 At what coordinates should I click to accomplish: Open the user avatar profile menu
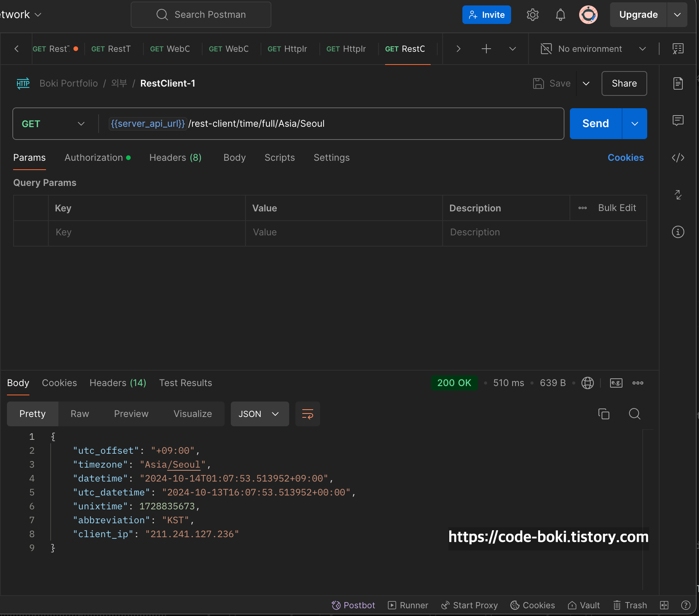point(588,15)
